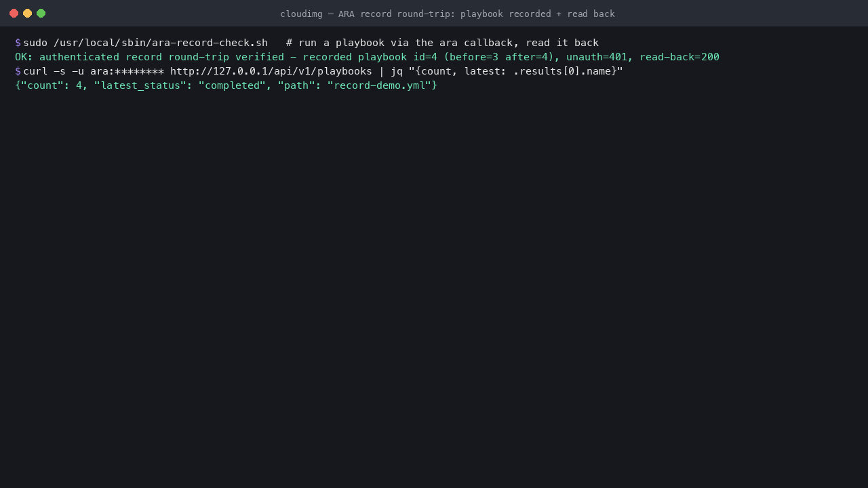Click the 'OK:' status prefix
The image size is (868, 488).
24,57
